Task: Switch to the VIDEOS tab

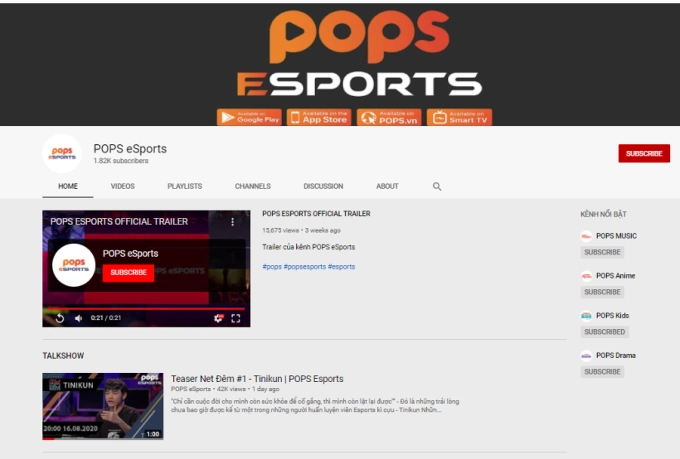Action: (123, 186)
